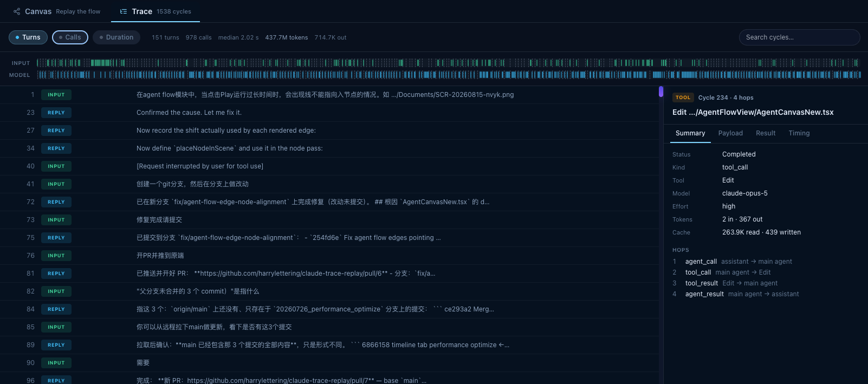This screenshot has width=868, height=384.
Task: Switch to the Trace tab
Action: tap(156, 11)
